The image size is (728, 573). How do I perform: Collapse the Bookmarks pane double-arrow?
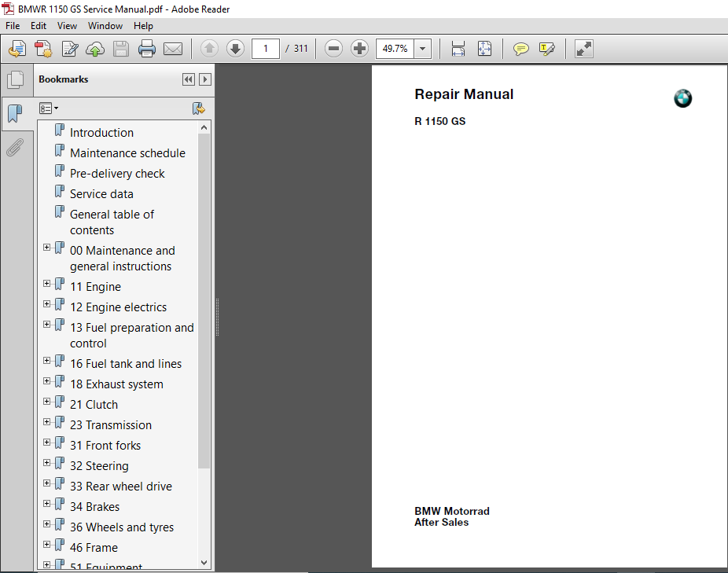pyautogui.click(x=188, y=79)
